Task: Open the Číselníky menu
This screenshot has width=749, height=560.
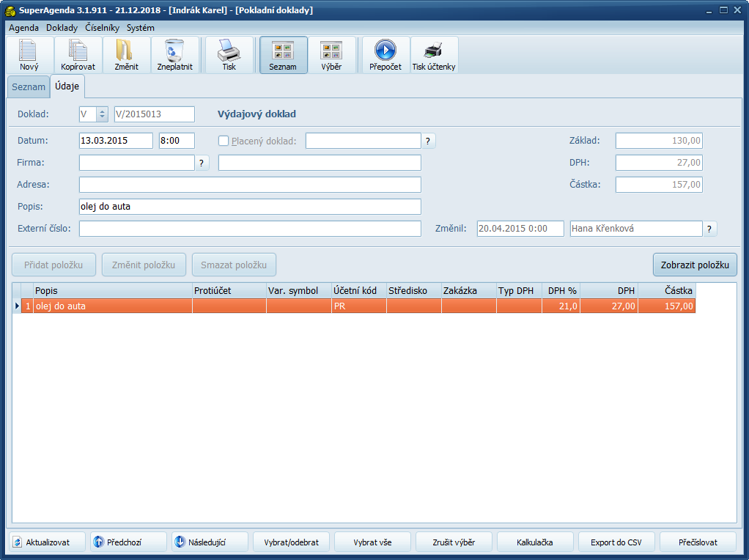Action: tap(102, 28)
